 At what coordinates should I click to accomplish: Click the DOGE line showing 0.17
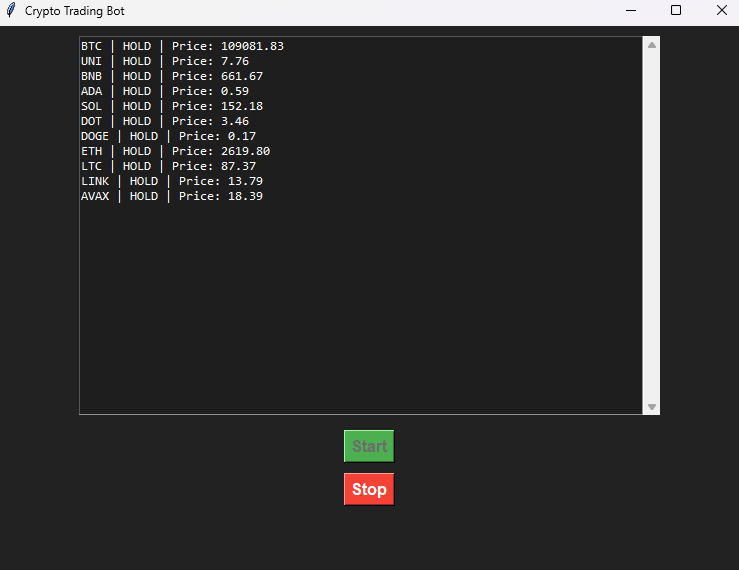coord(168,136)
